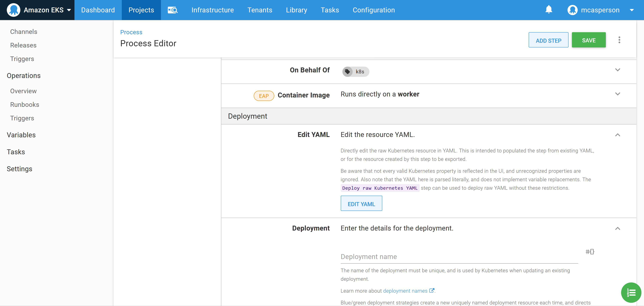
Task: Open the project search icon in navigation bar
Action: click(172, 10)
